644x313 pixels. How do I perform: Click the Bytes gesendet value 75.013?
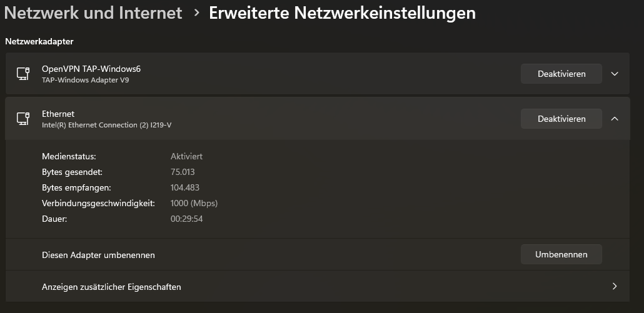pos(185,172)
